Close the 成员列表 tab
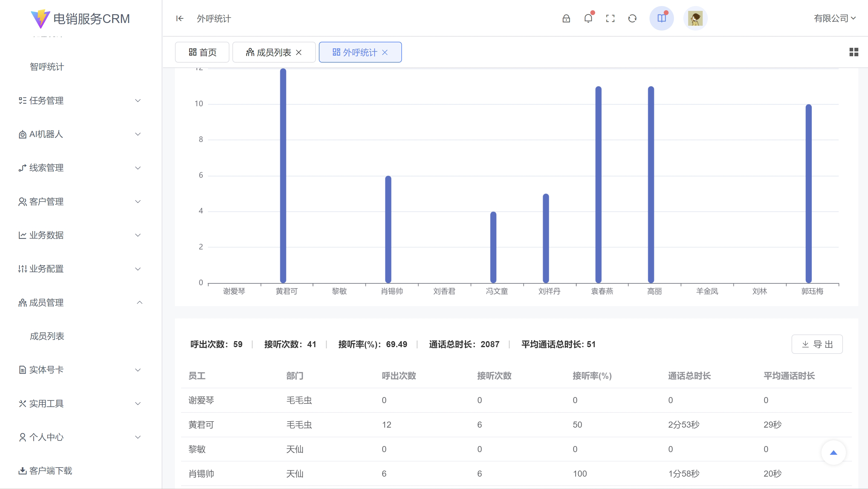The image size is (868, 489). (299, 53)
